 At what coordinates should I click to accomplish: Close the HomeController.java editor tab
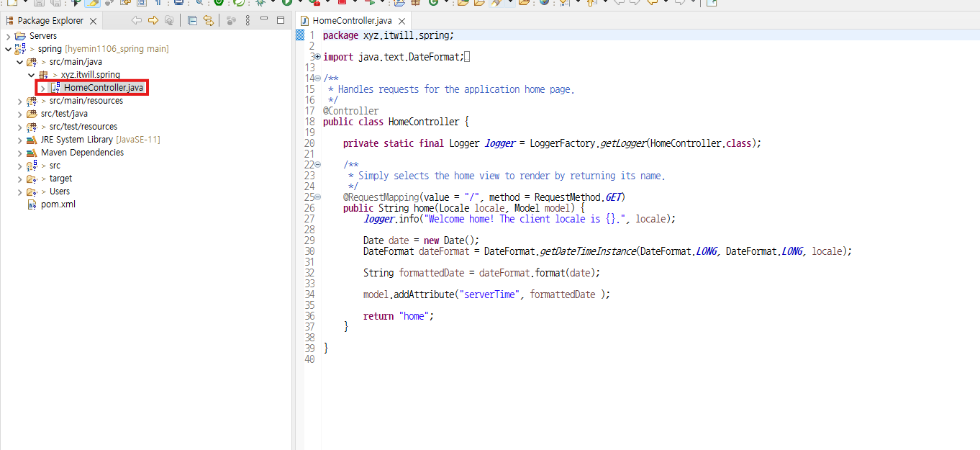click(401, 22)
